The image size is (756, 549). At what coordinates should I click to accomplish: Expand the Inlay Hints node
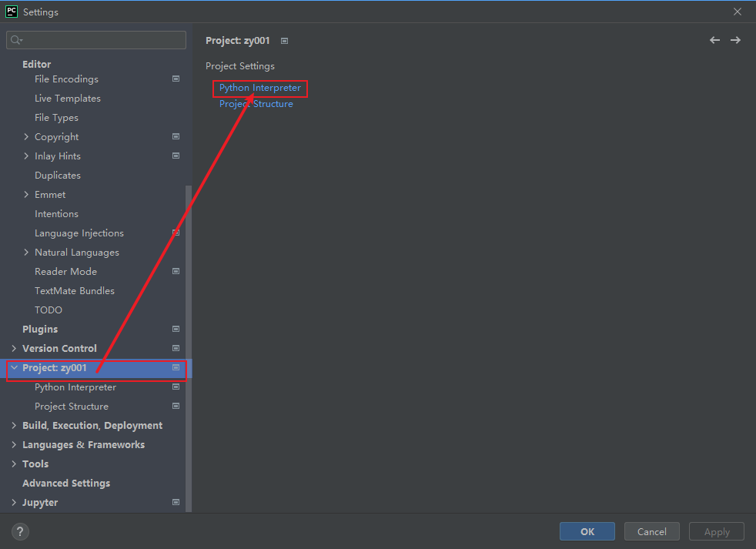(26, 156)
